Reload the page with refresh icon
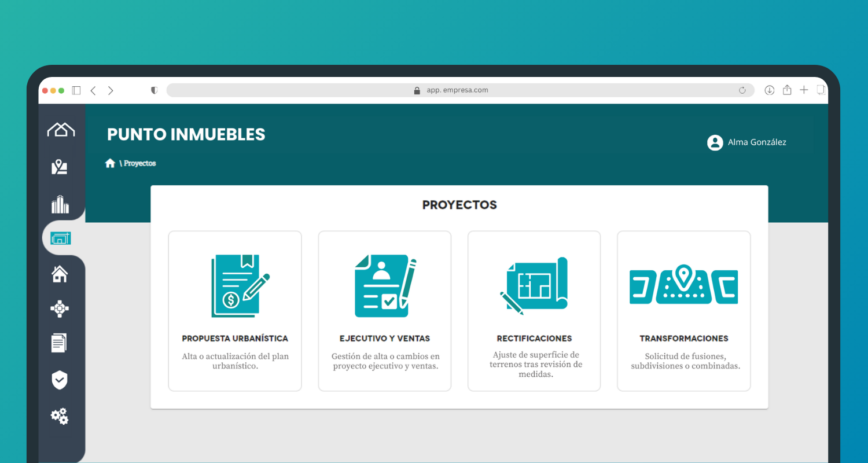Screen dimensions: 868x463 (x=742, y=90)
